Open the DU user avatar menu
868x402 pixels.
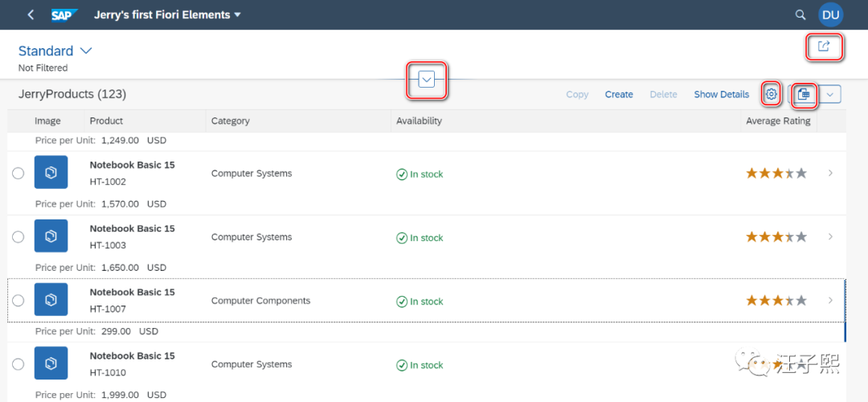click(x=830, y=14)
